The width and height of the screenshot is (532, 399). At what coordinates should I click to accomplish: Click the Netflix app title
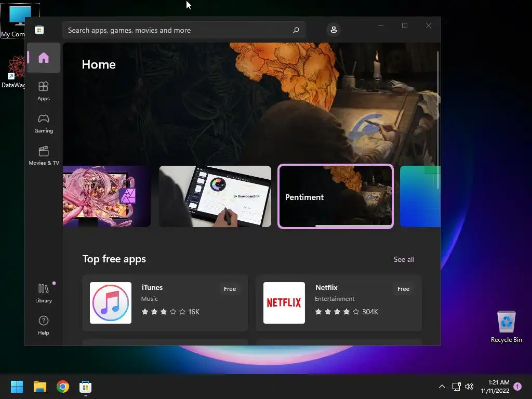point(326,287)
